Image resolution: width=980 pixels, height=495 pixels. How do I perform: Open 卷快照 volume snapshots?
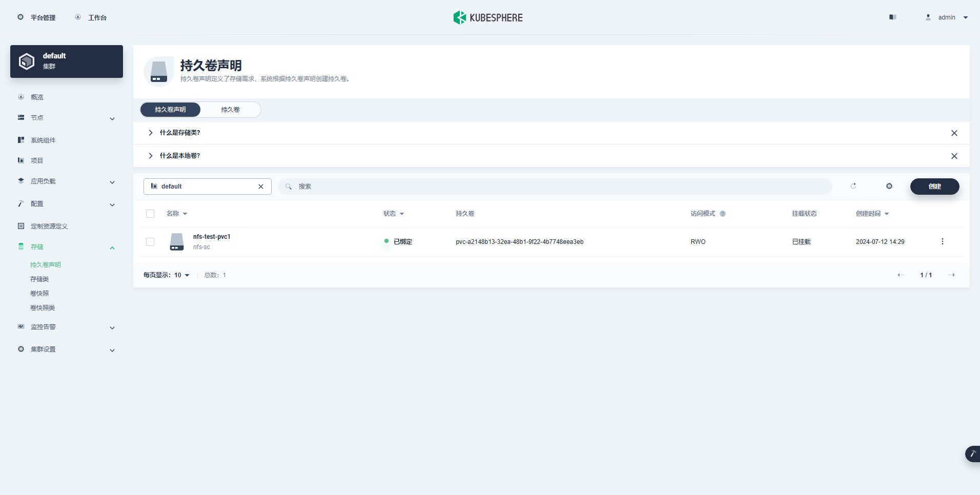click(39, 294)
